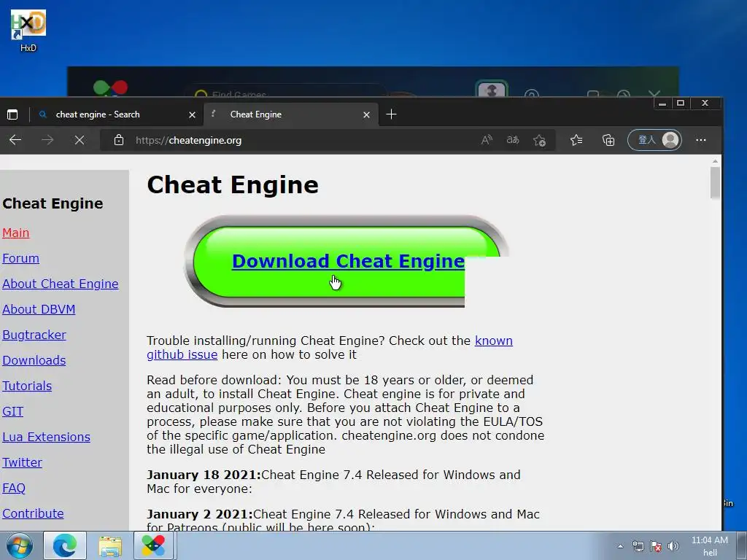Click the Download Cheat Engine button
The image size is (747, 560).
point(348,262)
